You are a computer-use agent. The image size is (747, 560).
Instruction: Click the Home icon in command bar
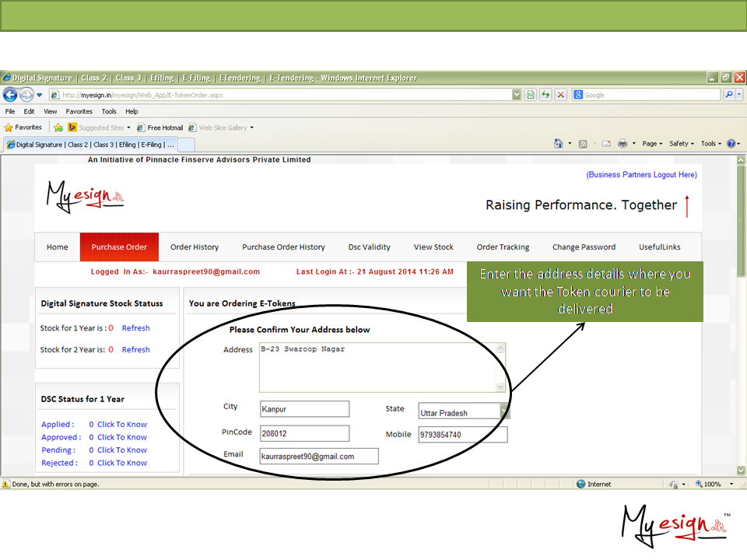coord(558,144)
